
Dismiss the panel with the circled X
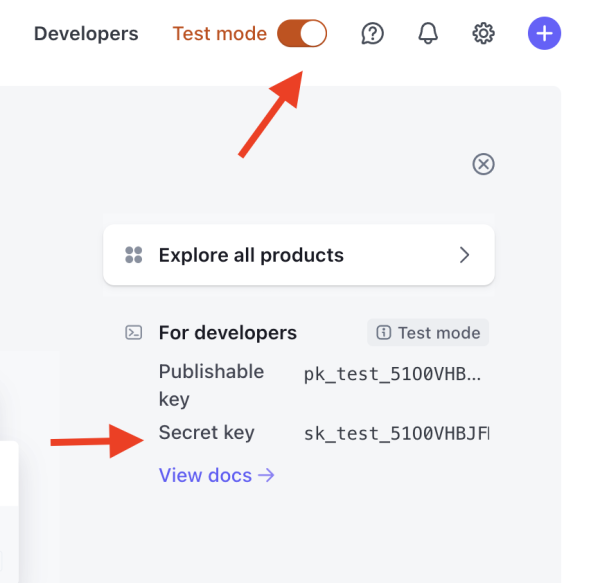(x=483, y=164)
